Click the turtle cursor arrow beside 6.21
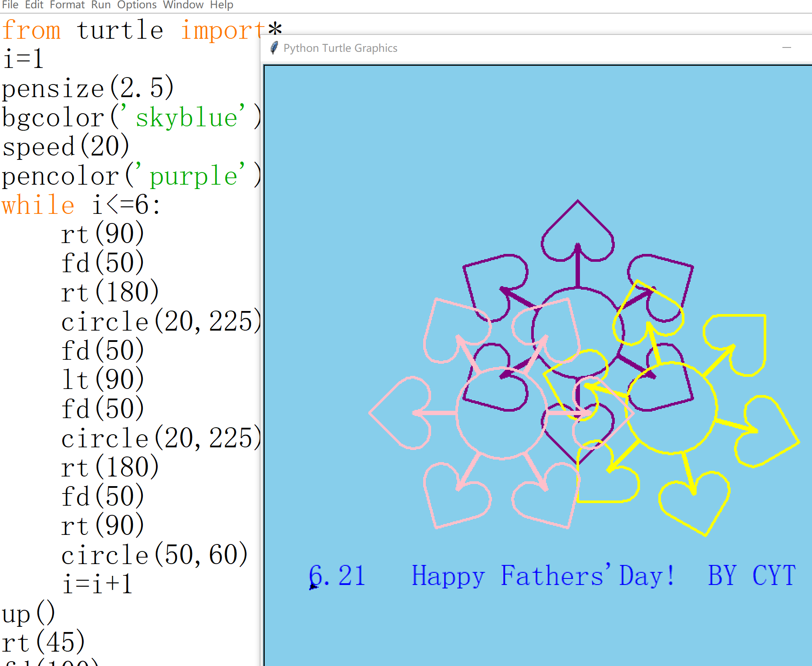The height and width of the screenshot is (666, 812). click(313, 586)
